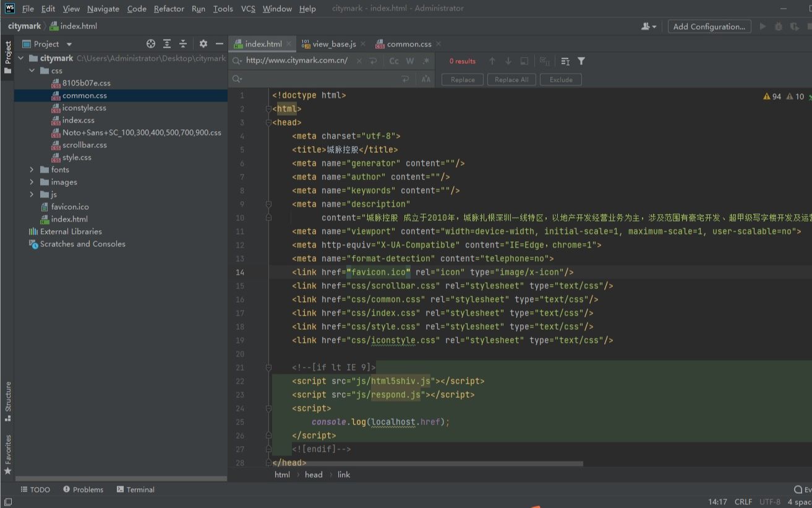Collapse the citymark root folder
The width and height of the screenshot is (812, 508).
(x=20, y=58)
